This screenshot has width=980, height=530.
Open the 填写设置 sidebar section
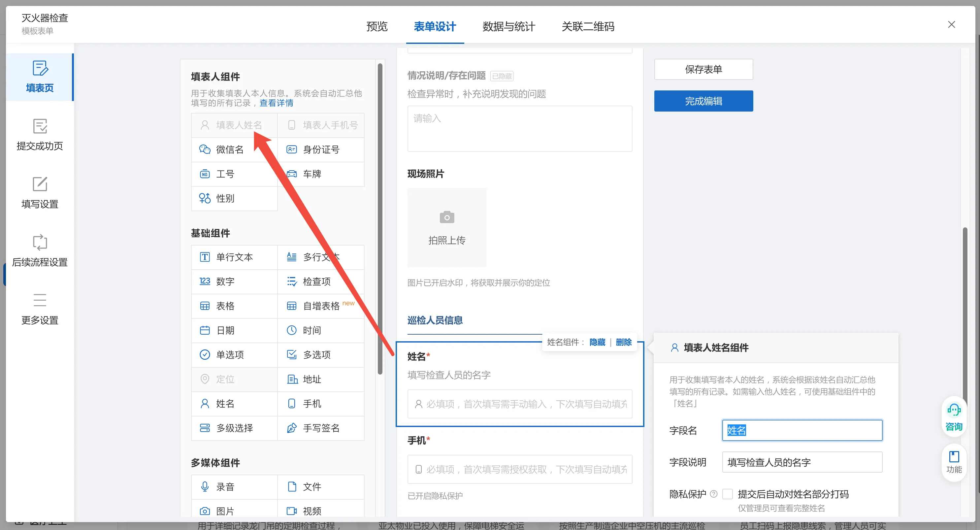(40, 193)
